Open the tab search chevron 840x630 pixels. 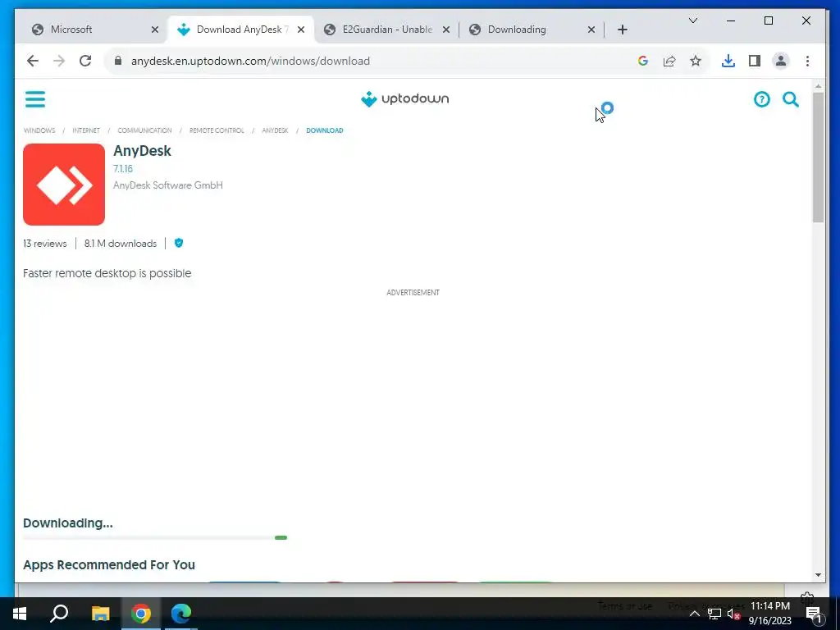click(692, 21)
